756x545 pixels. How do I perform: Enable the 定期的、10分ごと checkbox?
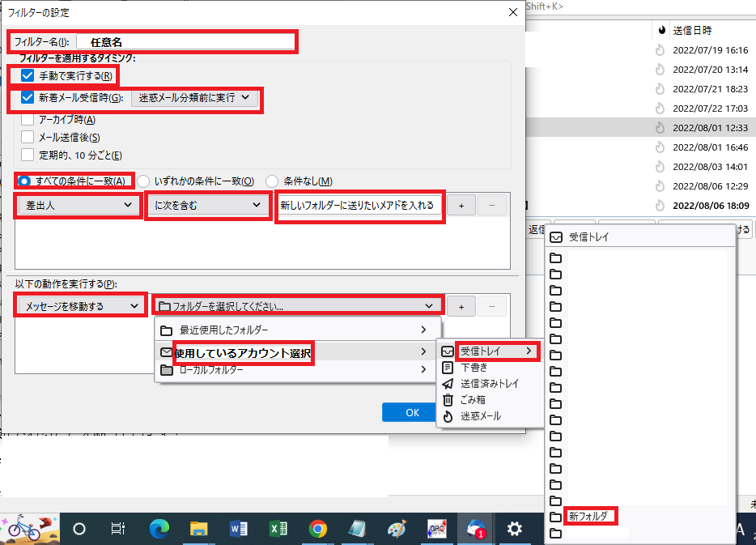click(x=28, y=155)
